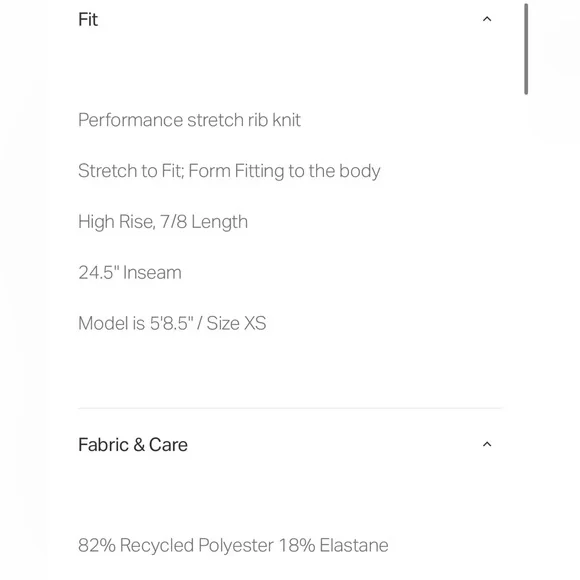Collapse Fabric & Care using its chevron
580x580 pixels.
[487, 444]
